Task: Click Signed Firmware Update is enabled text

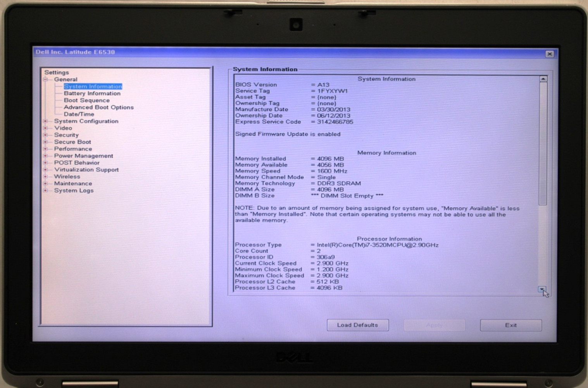Action: pyautogui.click(x=288, y=134)
